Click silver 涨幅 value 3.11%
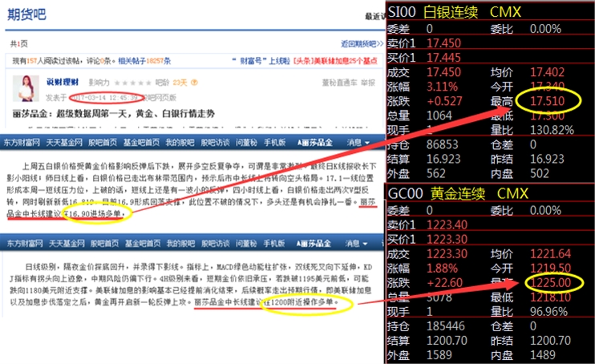This screenshot has width=595, height=364. [x=442, y=87]
